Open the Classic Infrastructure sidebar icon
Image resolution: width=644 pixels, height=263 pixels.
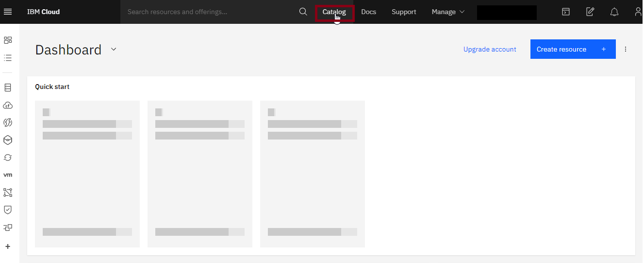tap(8, 88)
